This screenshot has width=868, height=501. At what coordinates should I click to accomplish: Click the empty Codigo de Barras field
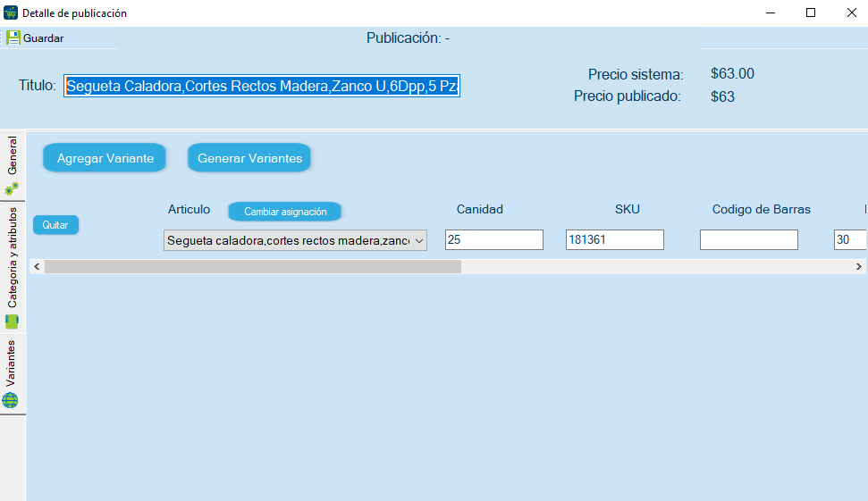coord(748,239)
